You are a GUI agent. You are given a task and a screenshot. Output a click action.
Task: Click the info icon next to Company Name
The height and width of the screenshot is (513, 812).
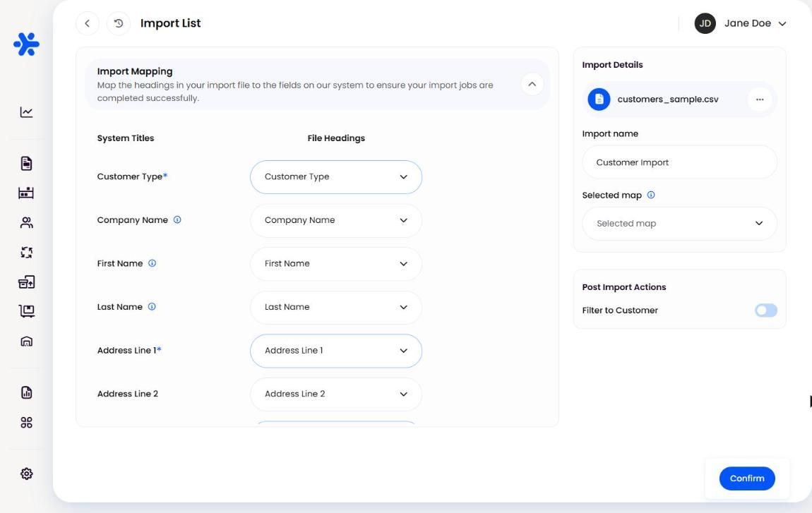[x=177, y=219]
